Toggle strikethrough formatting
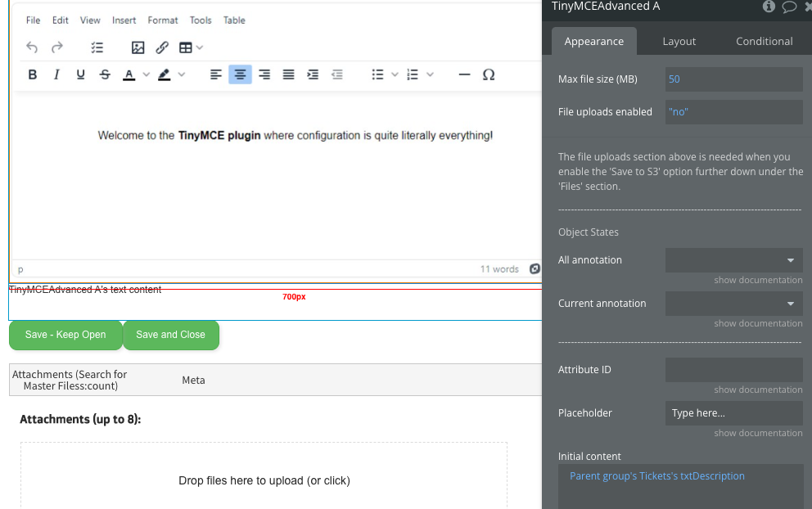Screen dimensions: 812x509 tap(105, 74)
